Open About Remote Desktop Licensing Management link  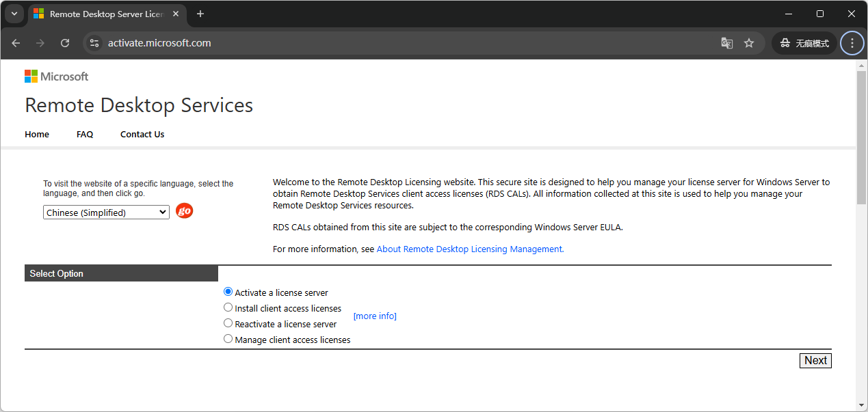pyautogui.click(x=469, y=249)
